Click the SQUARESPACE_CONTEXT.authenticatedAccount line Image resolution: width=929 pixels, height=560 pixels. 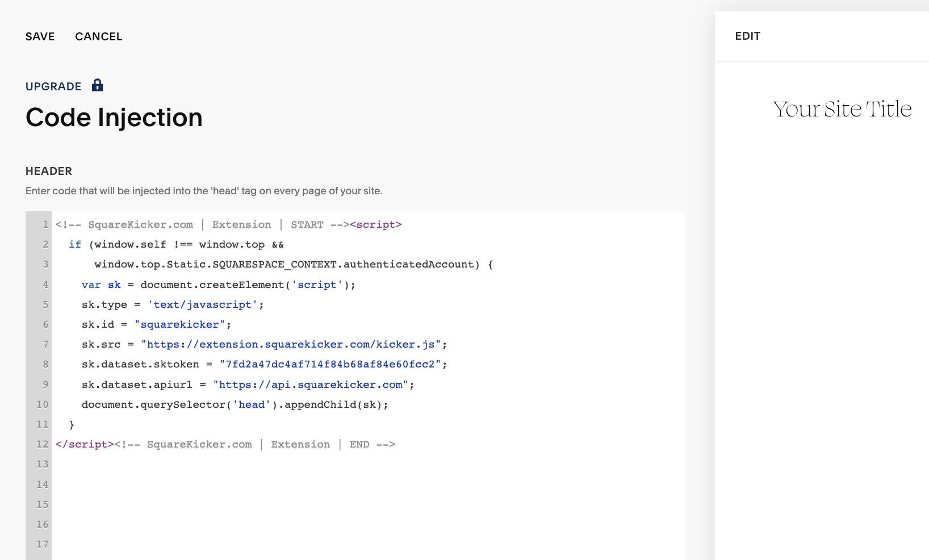(x=294, y=264)
